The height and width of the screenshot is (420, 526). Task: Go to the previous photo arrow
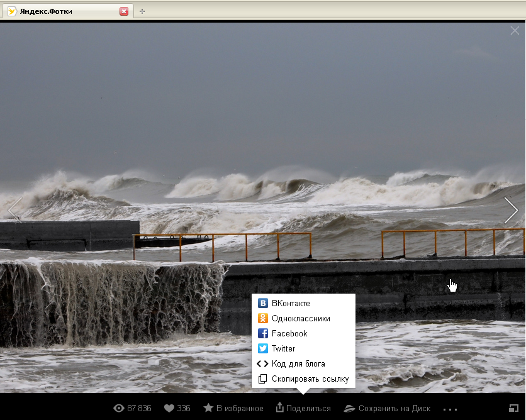pyautogui.click(x=14, y=210)
